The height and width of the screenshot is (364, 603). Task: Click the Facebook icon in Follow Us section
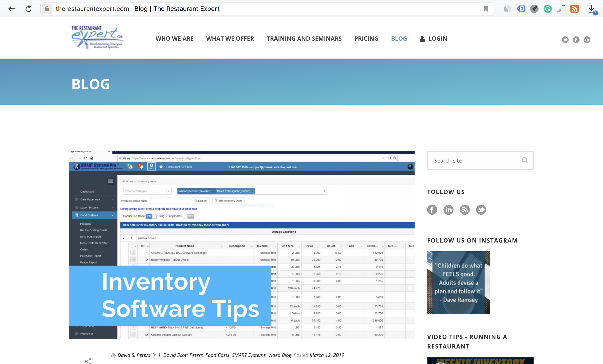tap(432, 209)
